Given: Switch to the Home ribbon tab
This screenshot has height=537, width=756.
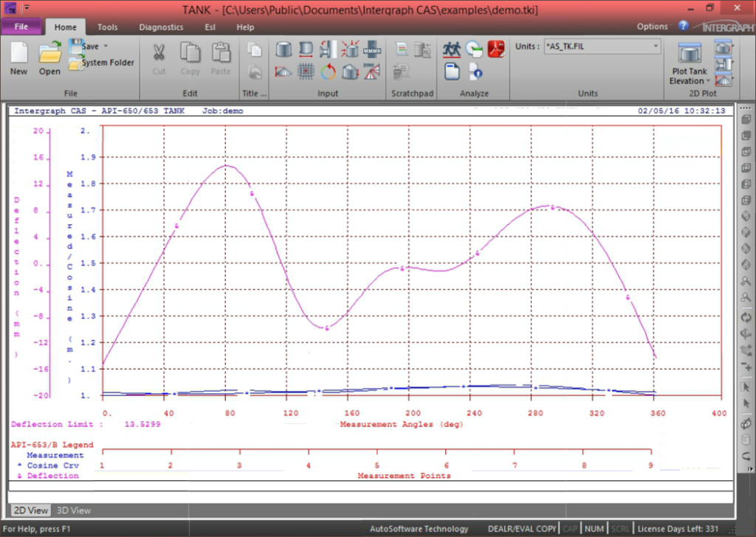Looking at the screenshot, I should pyautogui.click(x=65, y=27).
